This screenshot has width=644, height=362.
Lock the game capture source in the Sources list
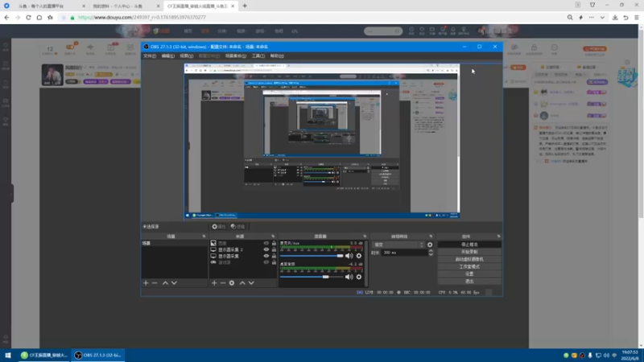tap(274, 262)
